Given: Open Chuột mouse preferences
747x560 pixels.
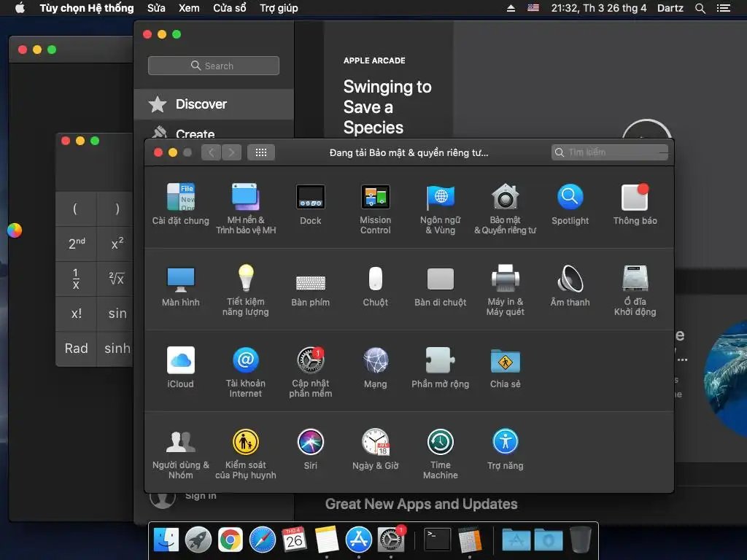Looking at the screenshot, I should pyautogui.click(x=376, y=285).
